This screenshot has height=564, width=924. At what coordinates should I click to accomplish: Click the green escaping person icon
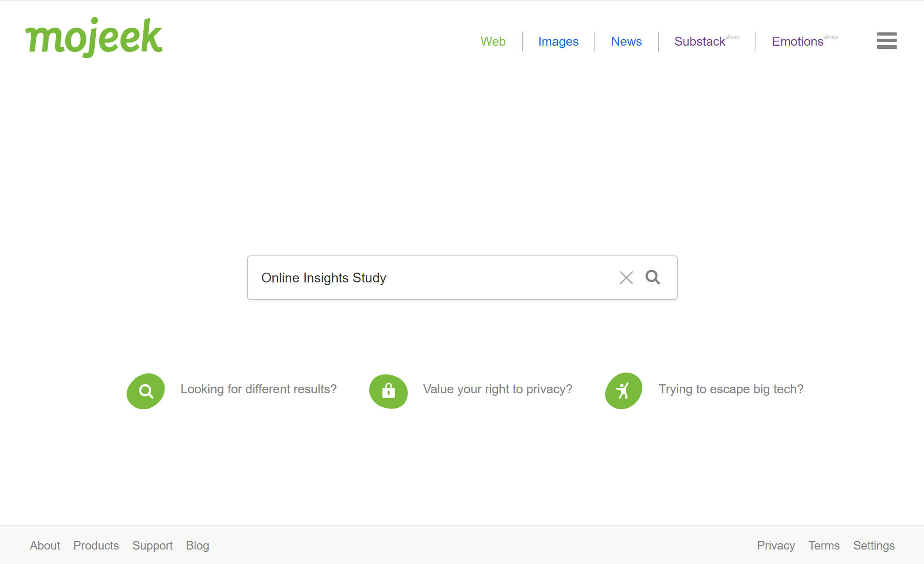[624, 391]
